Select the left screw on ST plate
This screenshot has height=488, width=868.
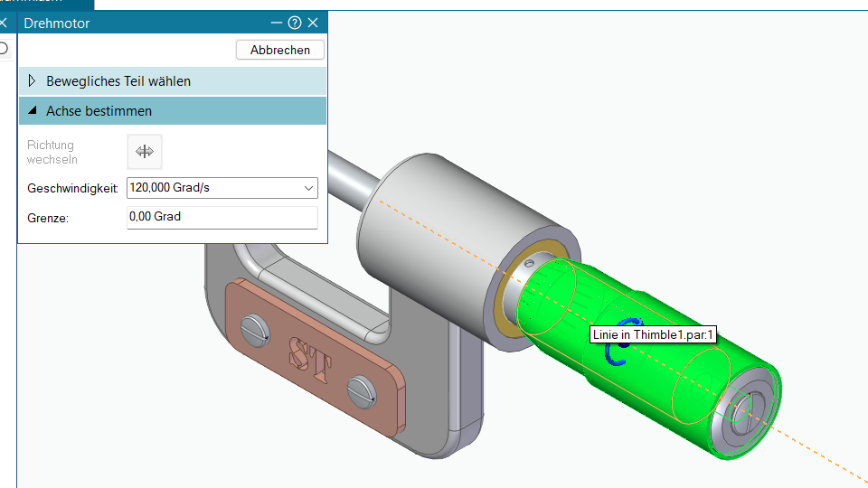tap(255, 331)
